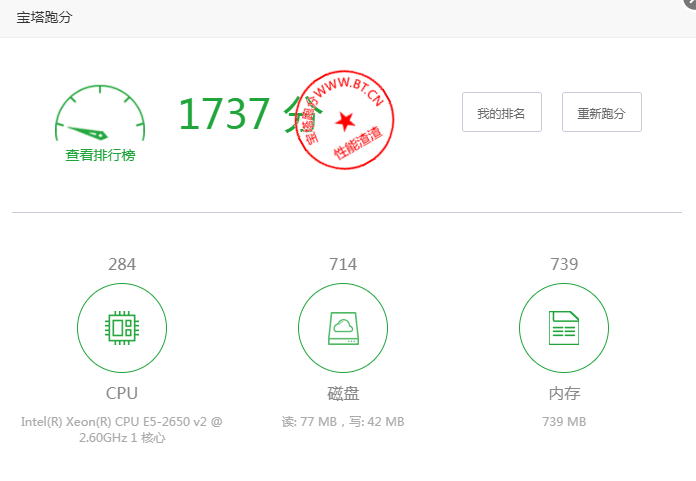The width and height of the screenshot is (696, 481).
Task: Click the 磁盘 label
Action: [343, 393]
